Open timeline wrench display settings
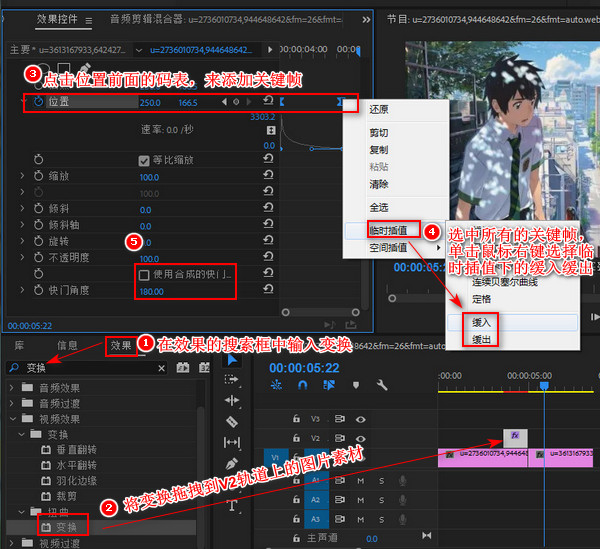 pos(382,385)
